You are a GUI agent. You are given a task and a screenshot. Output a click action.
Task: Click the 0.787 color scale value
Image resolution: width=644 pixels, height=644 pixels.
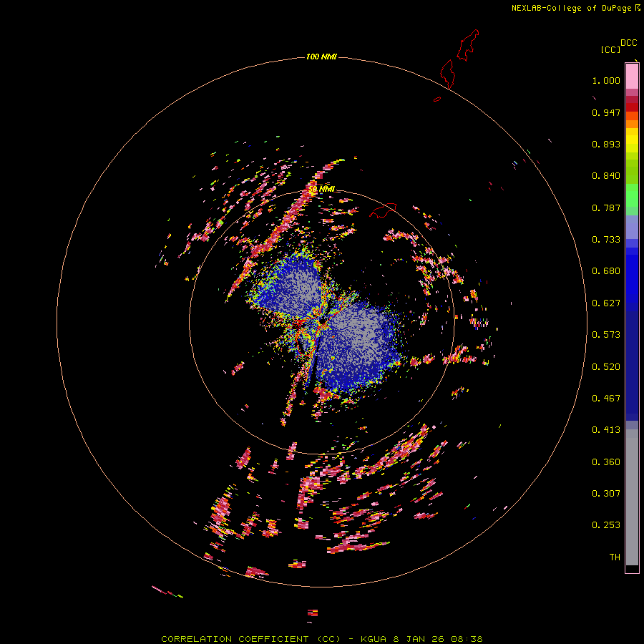pos(606,208)
